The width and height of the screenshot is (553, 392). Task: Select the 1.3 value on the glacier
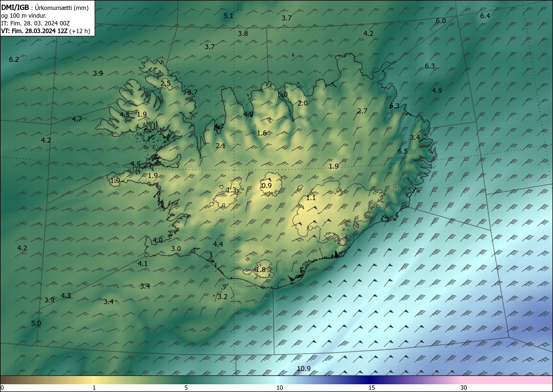[231, 190]
